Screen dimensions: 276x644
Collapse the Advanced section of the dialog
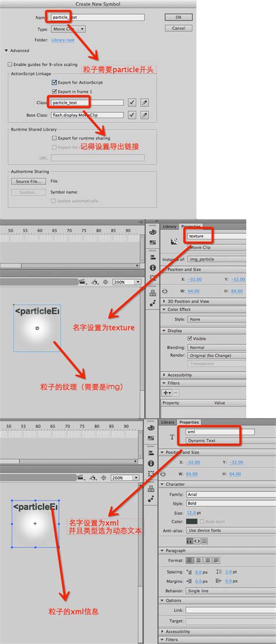point(6,51)
